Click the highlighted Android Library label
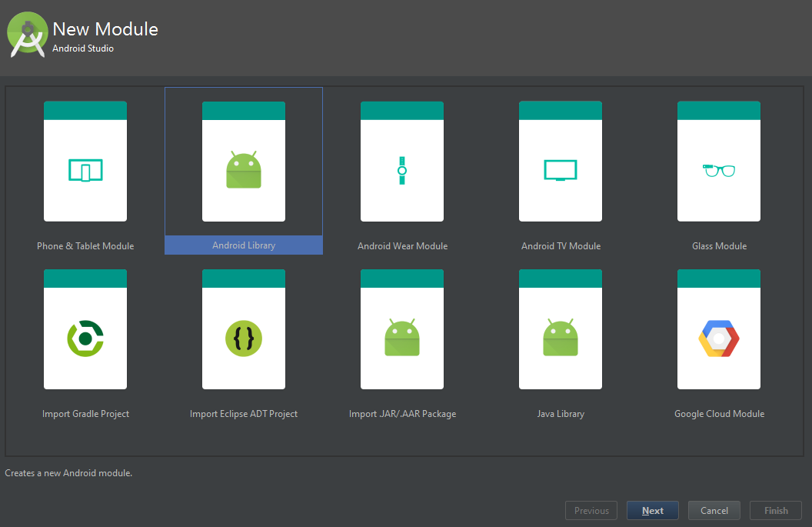The height and width of the screenshot is (527, 812). click(244, 245)
